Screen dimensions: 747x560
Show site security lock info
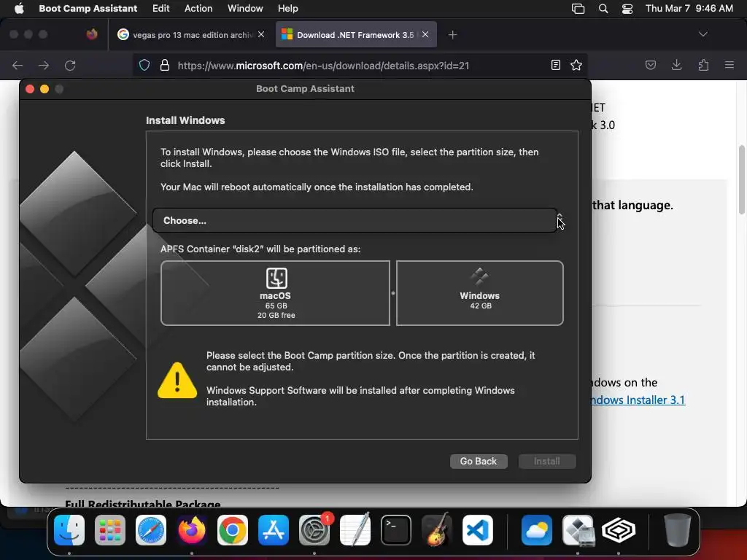coord(165,65)
